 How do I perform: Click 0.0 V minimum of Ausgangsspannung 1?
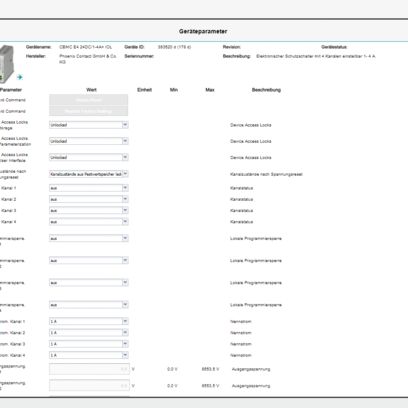pos(172,369)
